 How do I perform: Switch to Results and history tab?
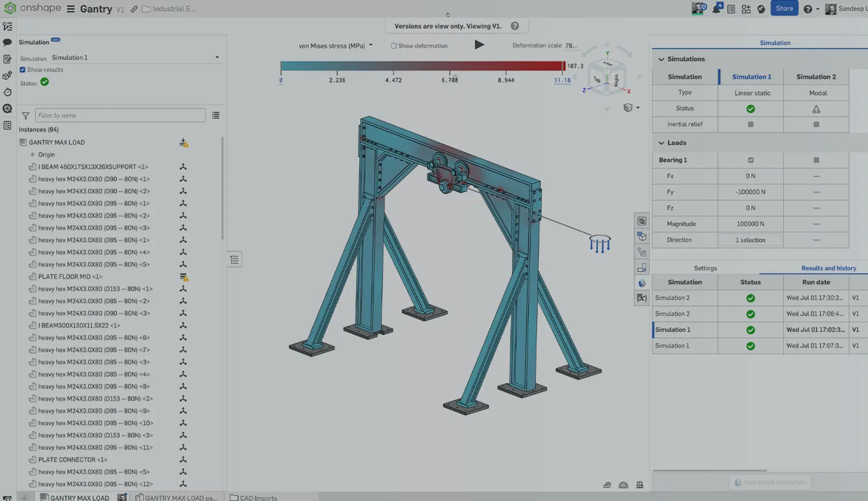click(x=829, y=268)
